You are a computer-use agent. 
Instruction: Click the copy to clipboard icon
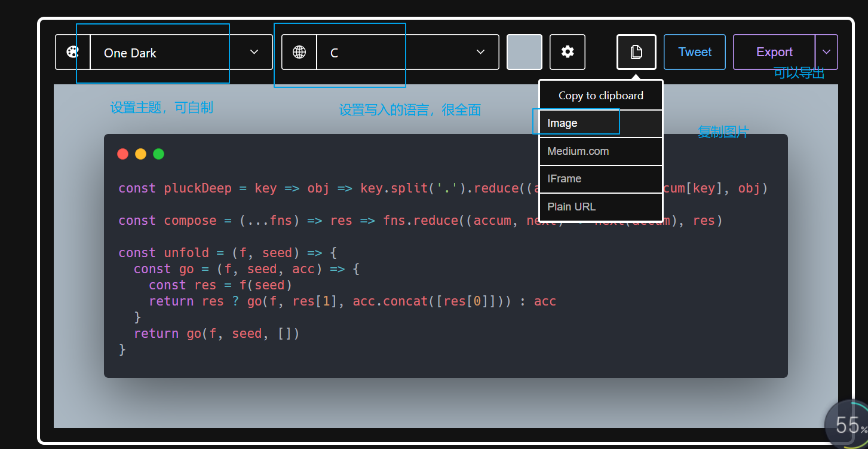pyautogui.click(x=636, y=52)
